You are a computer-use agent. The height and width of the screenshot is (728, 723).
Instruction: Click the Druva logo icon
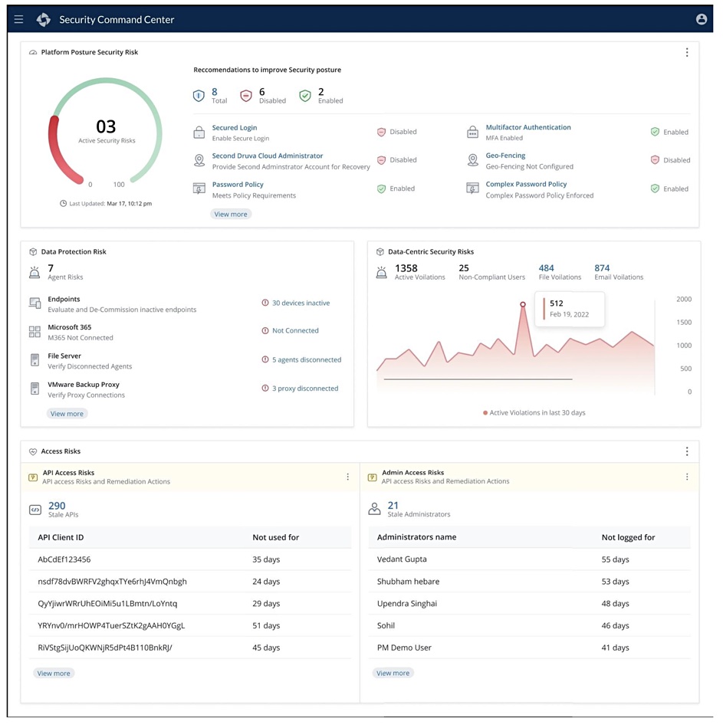click(x=44, y=19)
